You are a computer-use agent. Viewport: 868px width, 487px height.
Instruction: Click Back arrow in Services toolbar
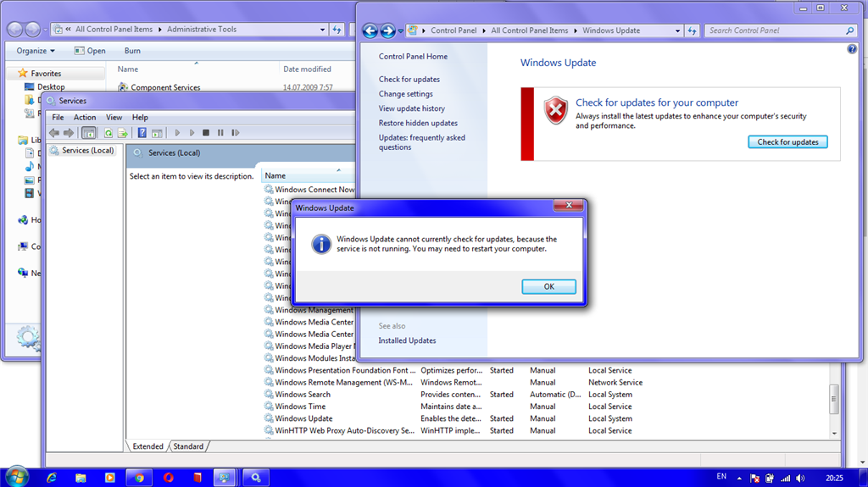point(54,133)
